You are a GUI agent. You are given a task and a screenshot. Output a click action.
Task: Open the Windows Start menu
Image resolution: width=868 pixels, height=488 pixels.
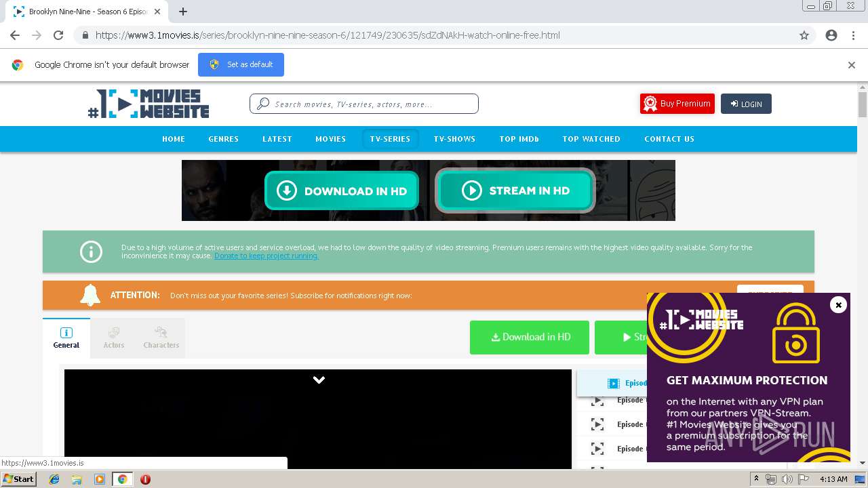click(19, 479)
